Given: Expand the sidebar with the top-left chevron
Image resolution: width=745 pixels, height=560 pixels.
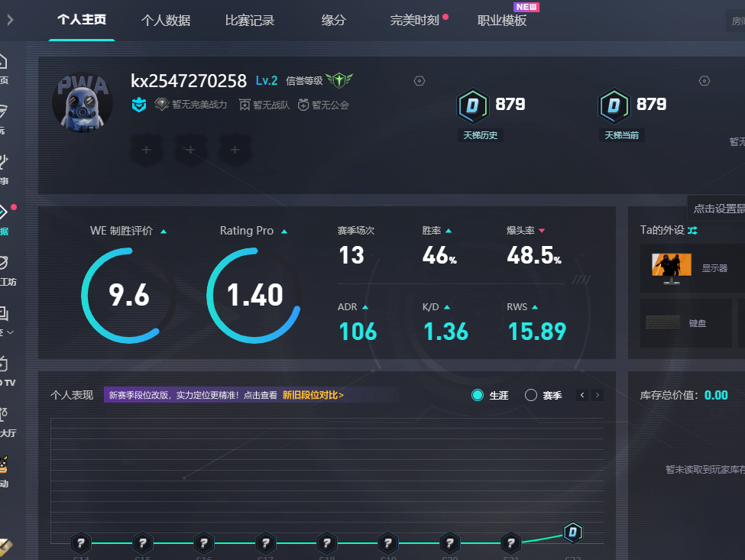Looking at the screenshot, I should pos(10,21).
